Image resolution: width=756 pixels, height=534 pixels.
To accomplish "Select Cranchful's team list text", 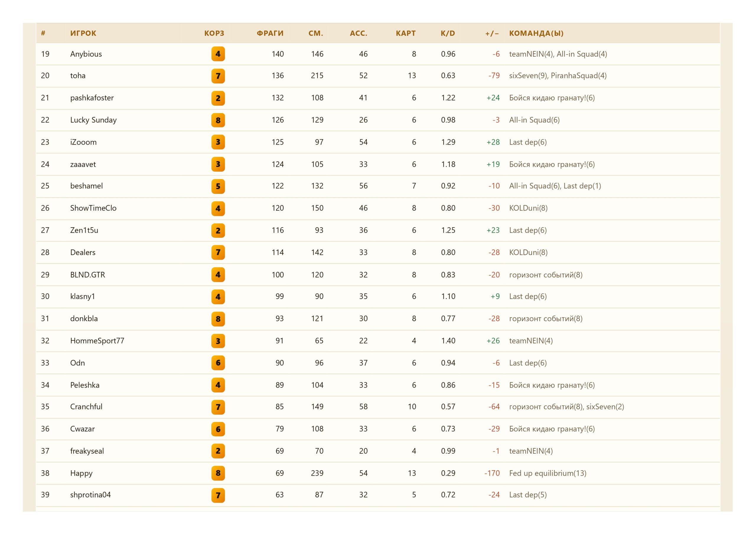I will (x=566, y=406).
